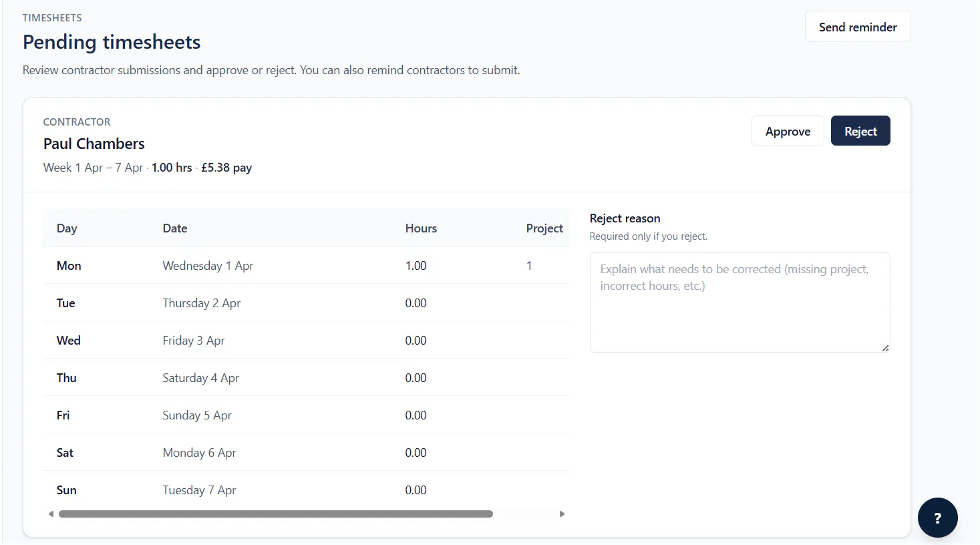Click the Day column header
The width and height of the screenshot is (980, 545).
tap(67, 228)
